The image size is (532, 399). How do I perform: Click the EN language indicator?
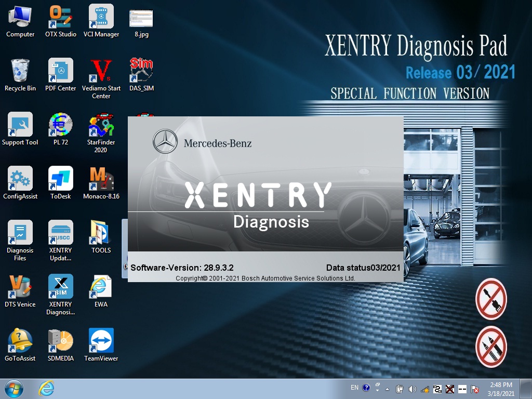click(x=354, y=388)
